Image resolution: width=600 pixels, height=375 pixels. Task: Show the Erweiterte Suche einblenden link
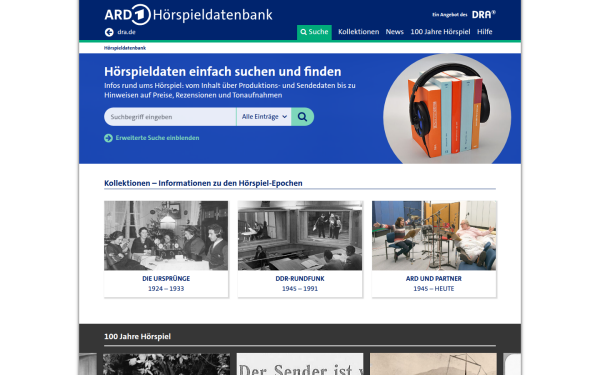pyautogui.click(x=157, y=138)
